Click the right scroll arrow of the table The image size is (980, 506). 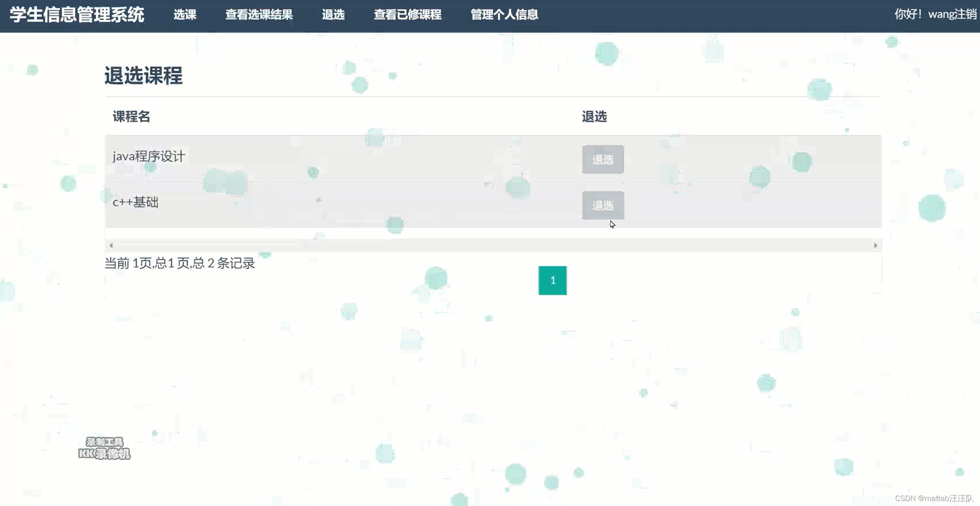point(875,245)
